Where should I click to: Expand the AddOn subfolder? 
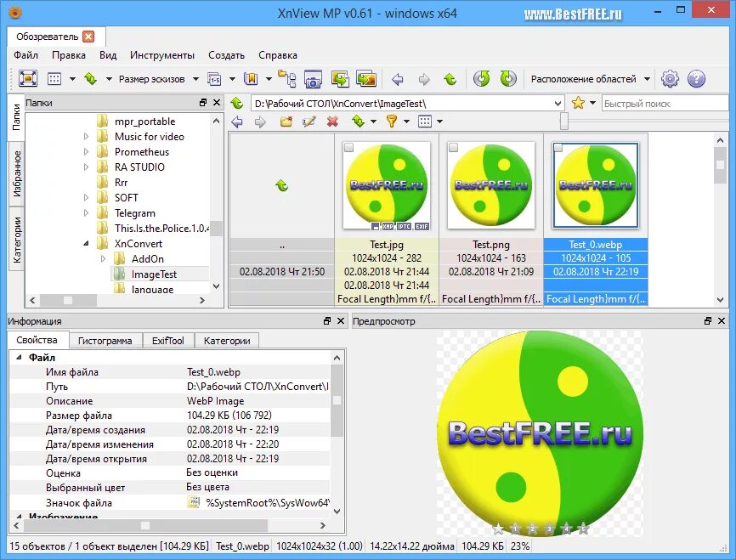click(104, 258)
